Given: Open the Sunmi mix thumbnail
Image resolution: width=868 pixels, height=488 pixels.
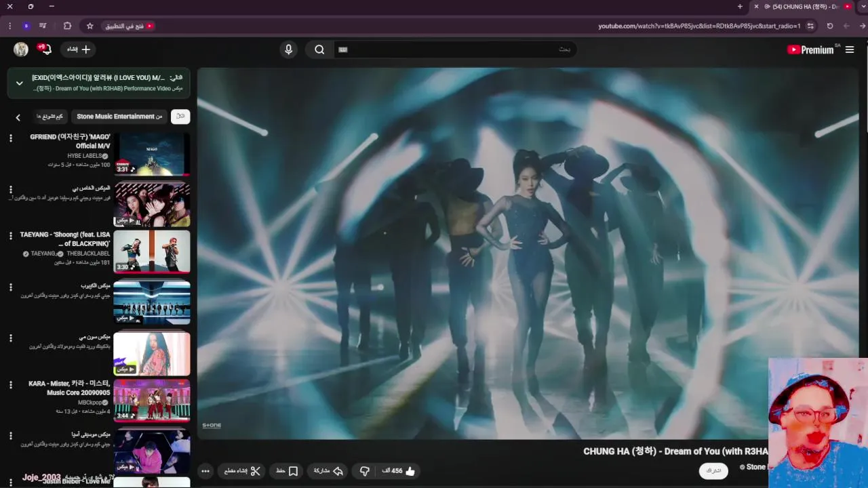Looking at the screenshot, I should pyautogui.click(x=152, y=354).
